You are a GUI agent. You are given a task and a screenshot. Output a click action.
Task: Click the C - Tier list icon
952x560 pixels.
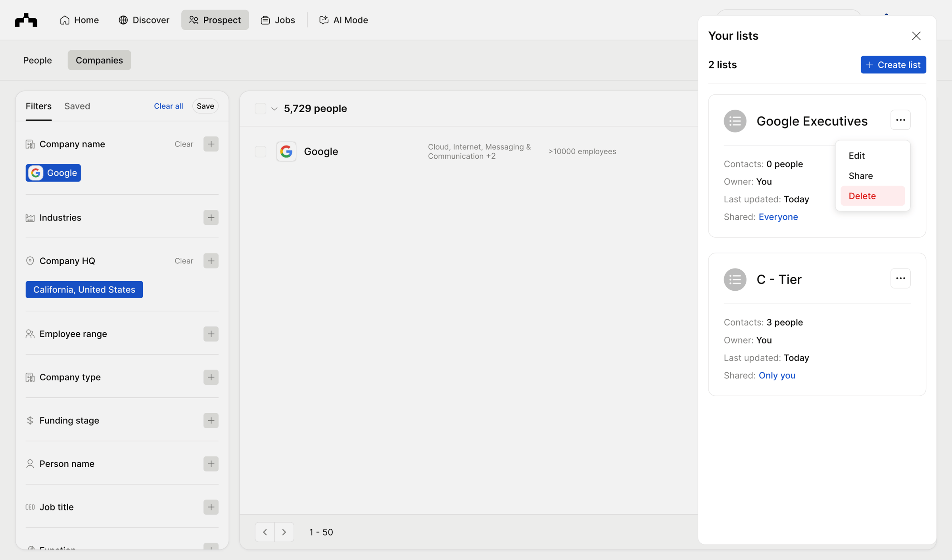point(735,280)
